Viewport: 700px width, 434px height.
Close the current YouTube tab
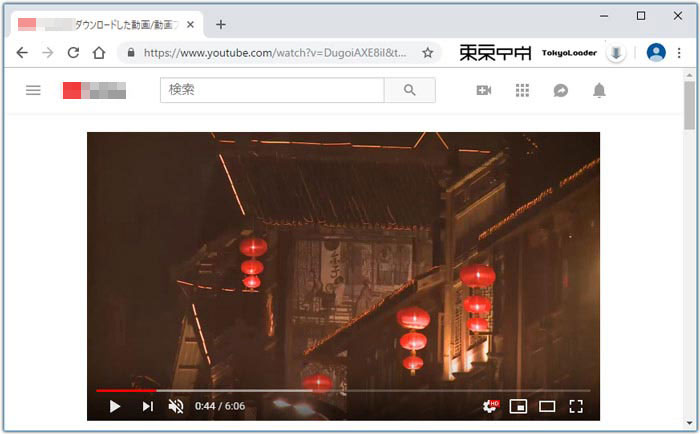(x=190, y=25)
